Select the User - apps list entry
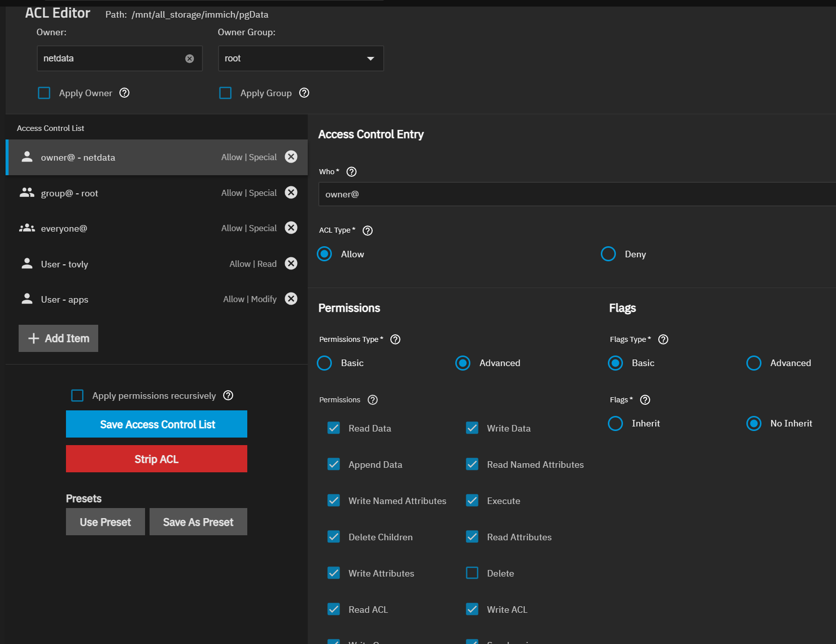 point(157,299)
